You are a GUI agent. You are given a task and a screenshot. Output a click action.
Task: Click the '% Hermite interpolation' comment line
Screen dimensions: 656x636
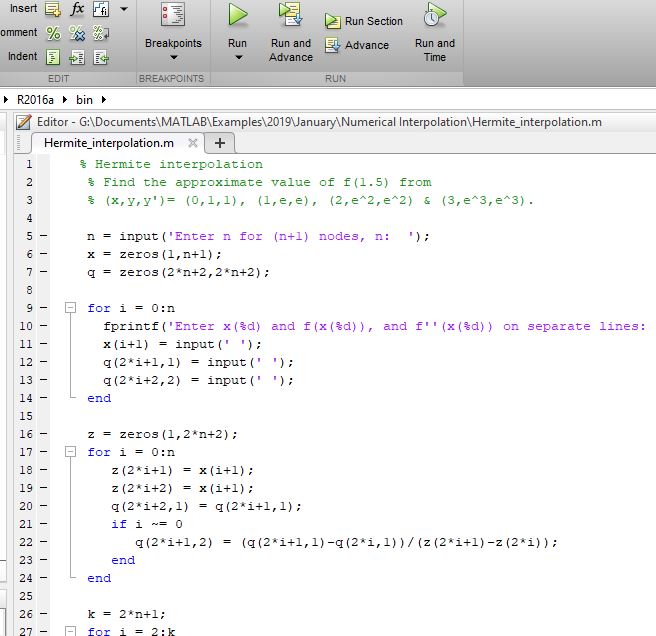pyautogui.click(x=171, y=164)
